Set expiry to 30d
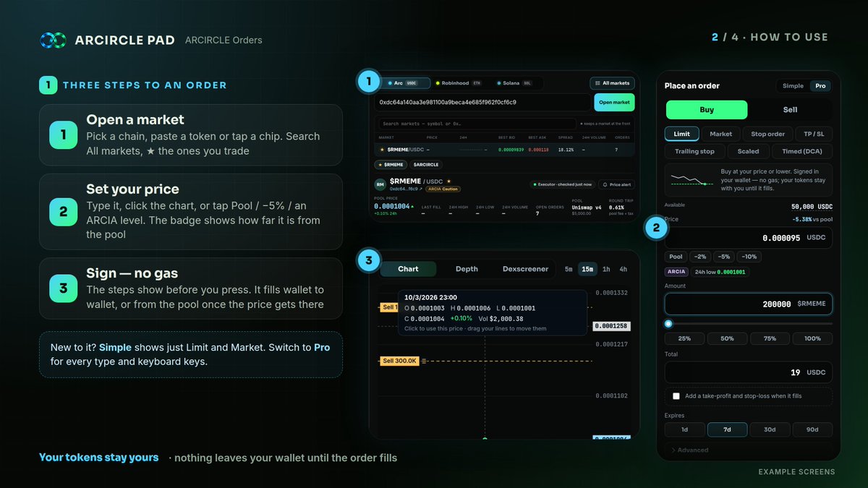Image resolution: width=868 pixels, height=488 pixels. point(770,429)
